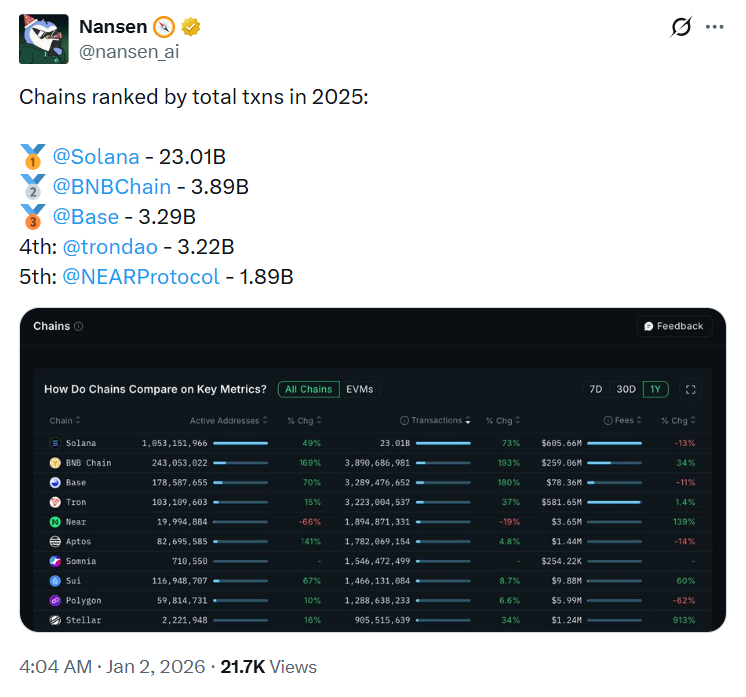Open the @nansen_ai handle
This screenshot has height=697, width=746.
click(x=130, y=51)
